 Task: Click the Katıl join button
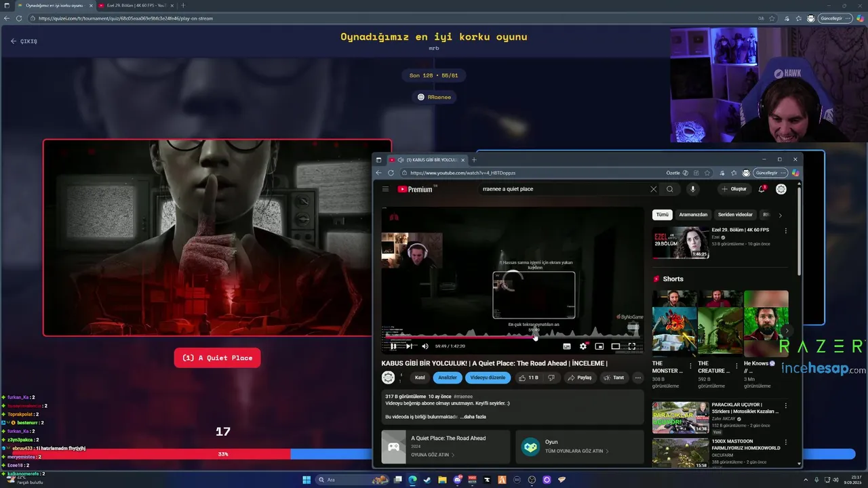pyautogui.click(x=420, y=378)
